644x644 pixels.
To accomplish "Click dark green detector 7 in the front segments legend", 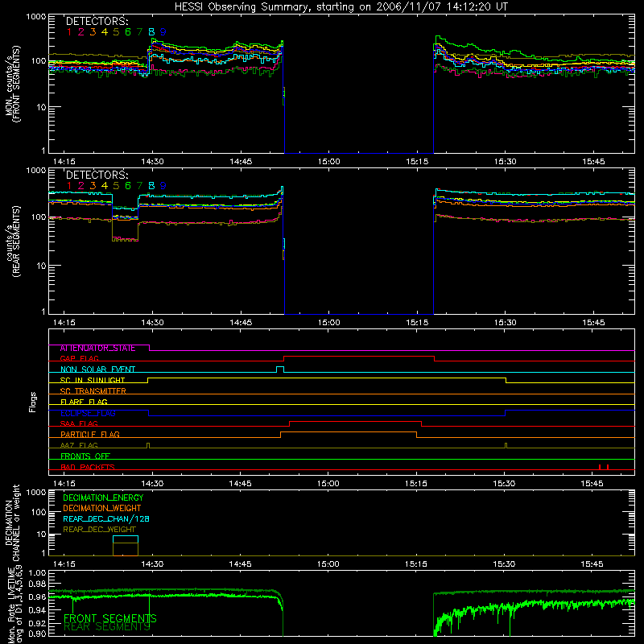I will coord(139,32).
